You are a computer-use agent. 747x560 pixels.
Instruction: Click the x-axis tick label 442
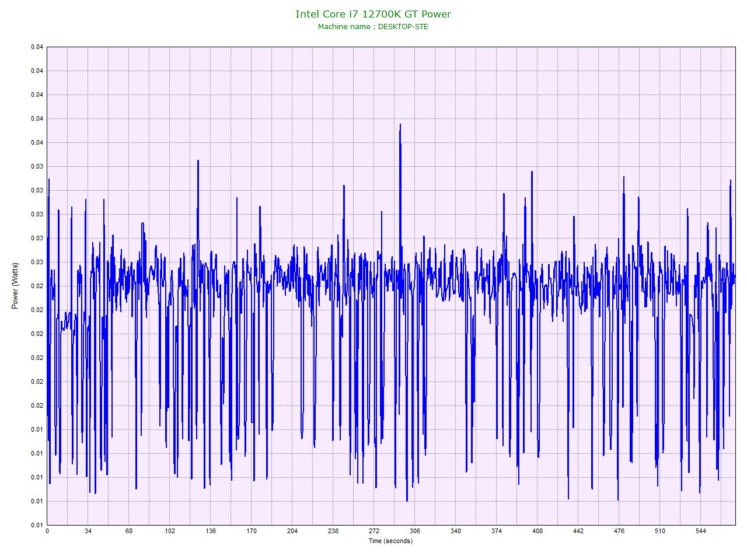578,531
